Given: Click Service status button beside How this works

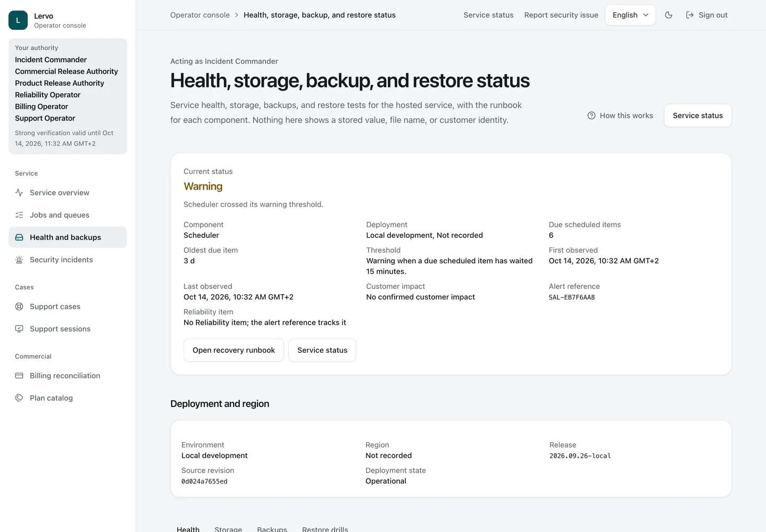Looking at the screenshot, I should [697, 115].
